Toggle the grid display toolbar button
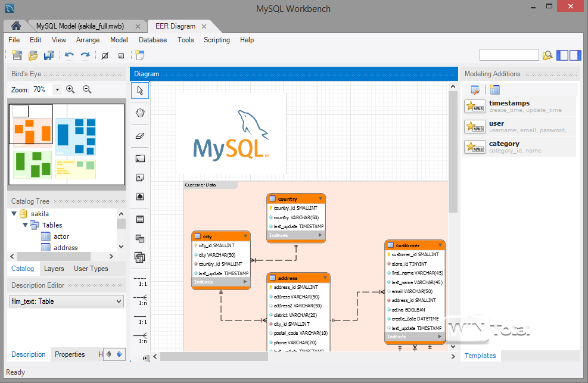The image size is (588, 383). pyautogui.click(x=122, y=55)
